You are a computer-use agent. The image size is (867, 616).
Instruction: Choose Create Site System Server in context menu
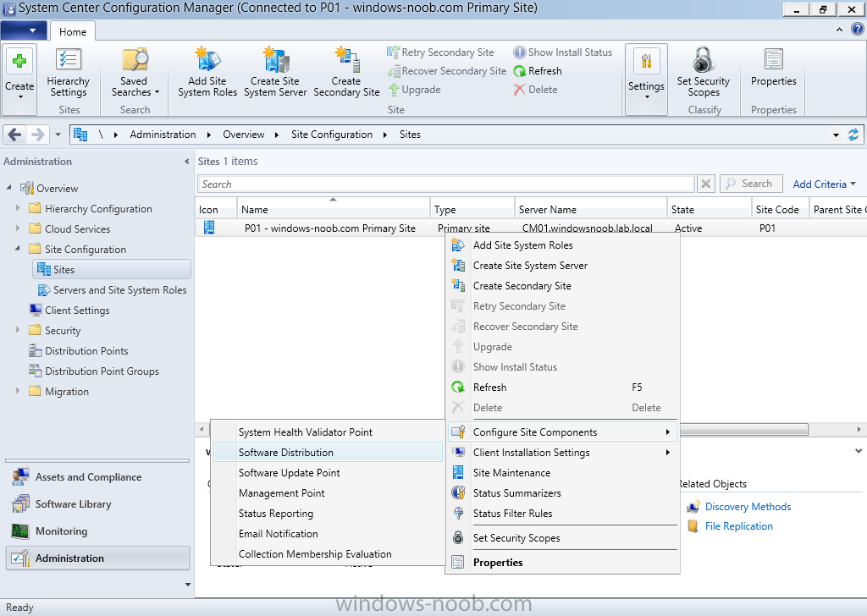point(563,266)
